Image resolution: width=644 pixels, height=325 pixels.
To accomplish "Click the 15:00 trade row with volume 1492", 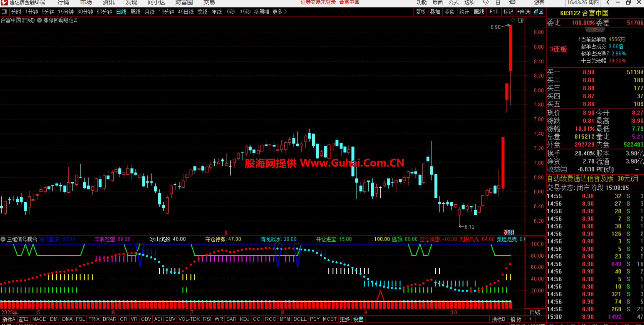I will pos(595,317).
